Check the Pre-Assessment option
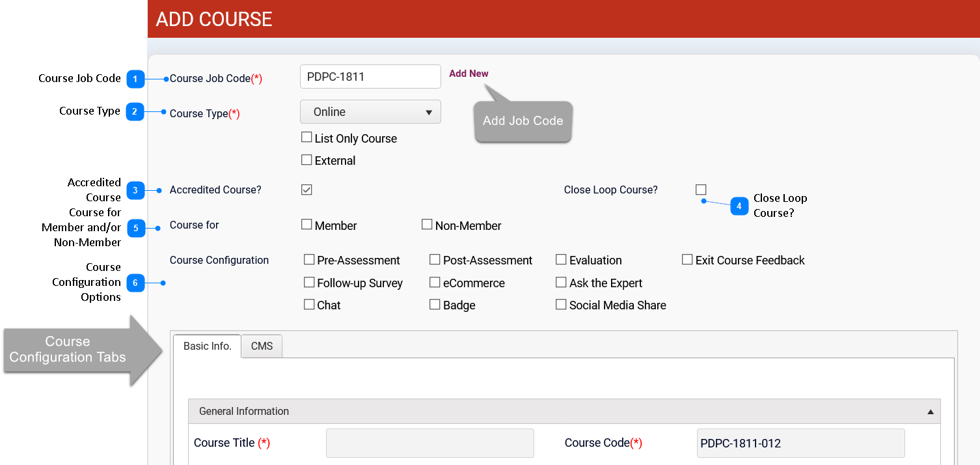Viewport: 980px width, 465px height. [x=309, y=260]
